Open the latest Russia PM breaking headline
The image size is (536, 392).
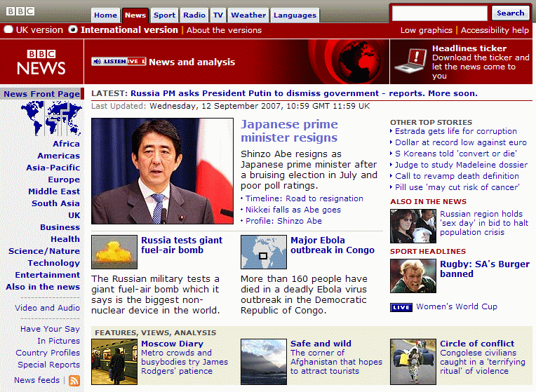click(x=304, y=94)
